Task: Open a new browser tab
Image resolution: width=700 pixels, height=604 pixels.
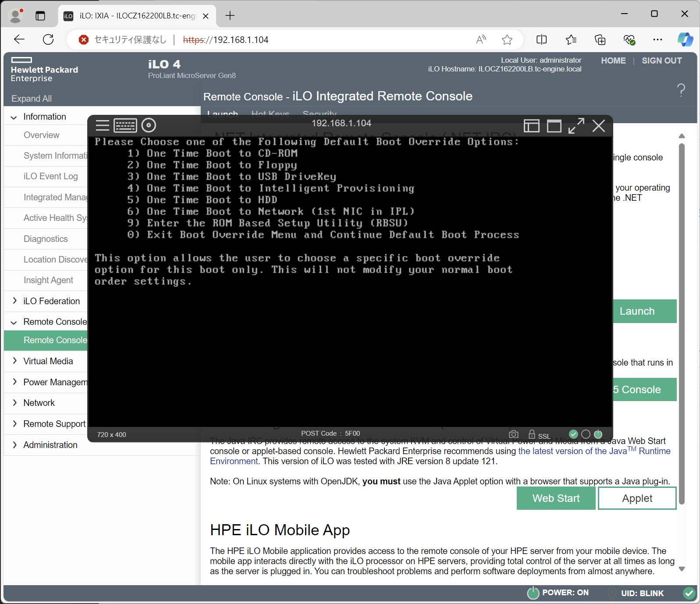Action: 230,16
